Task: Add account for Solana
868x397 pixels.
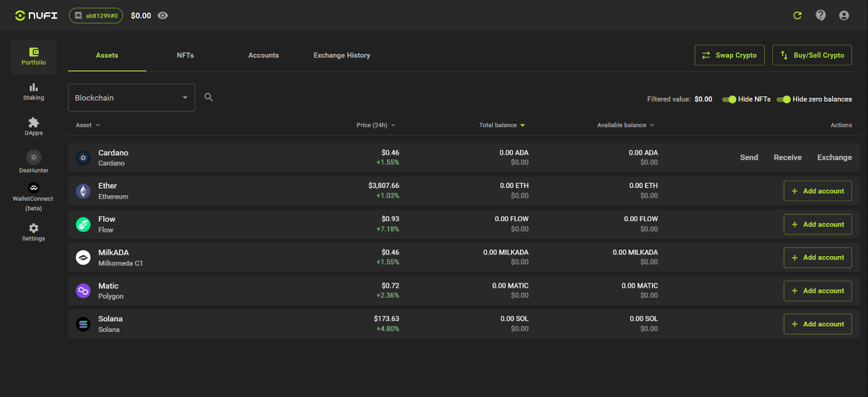Action: (x=818, y=324)
